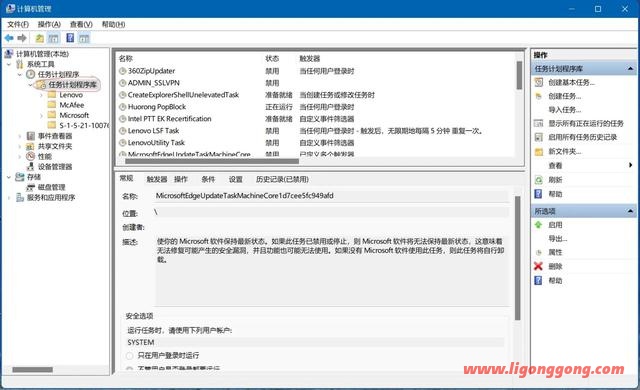Select 计算机管理(本地) root node
640x390 pixels.
click(x=42, y=54)
